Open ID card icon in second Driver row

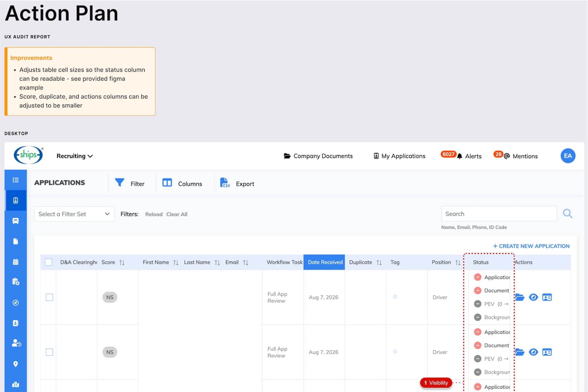(547, 352)
